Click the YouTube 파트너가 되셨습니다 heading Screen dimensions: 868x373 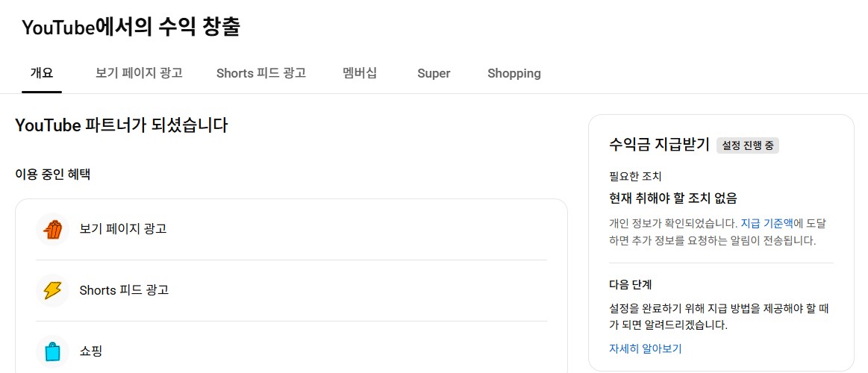click(121, 125)
